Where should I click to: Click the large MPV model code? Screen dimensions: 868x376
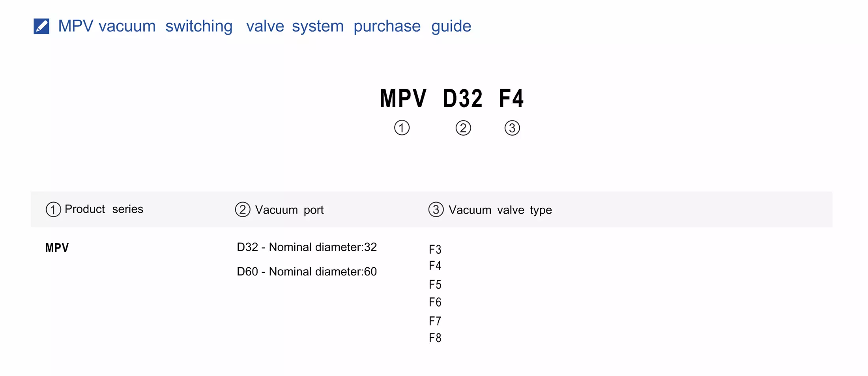point(403,98)
